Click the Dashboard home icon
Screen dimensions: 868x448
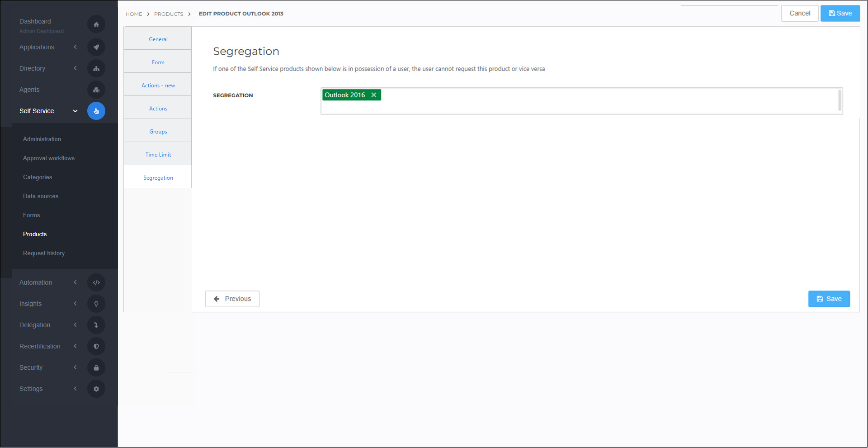(x=96, y=24)
